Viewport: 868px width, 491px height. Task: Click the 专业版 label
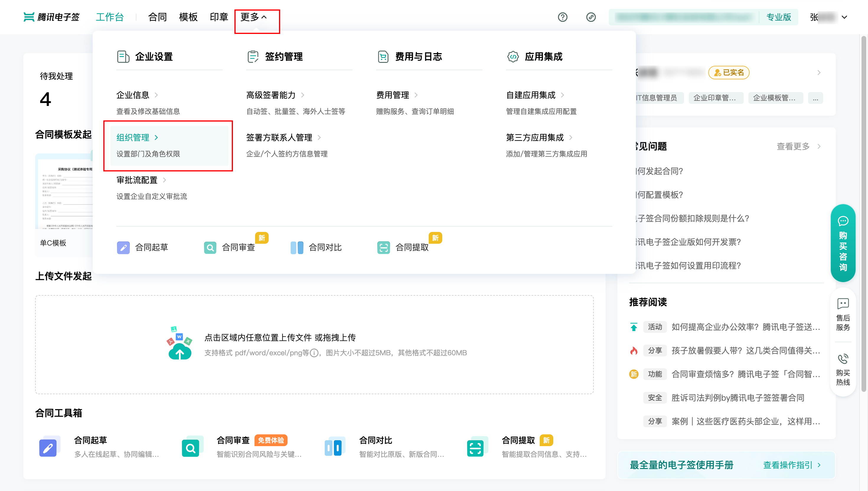pyautogui.click(x=778, y=17)
